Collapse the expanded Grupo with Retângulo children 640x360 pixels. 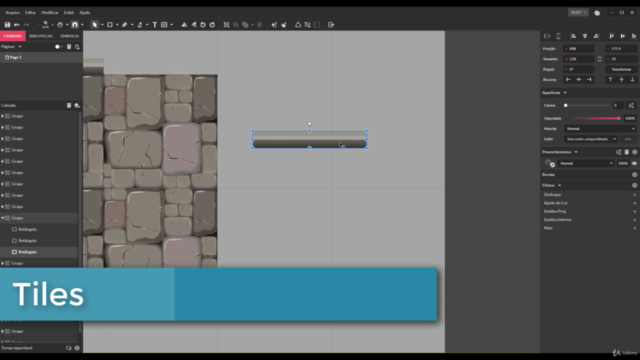(3, 218)
